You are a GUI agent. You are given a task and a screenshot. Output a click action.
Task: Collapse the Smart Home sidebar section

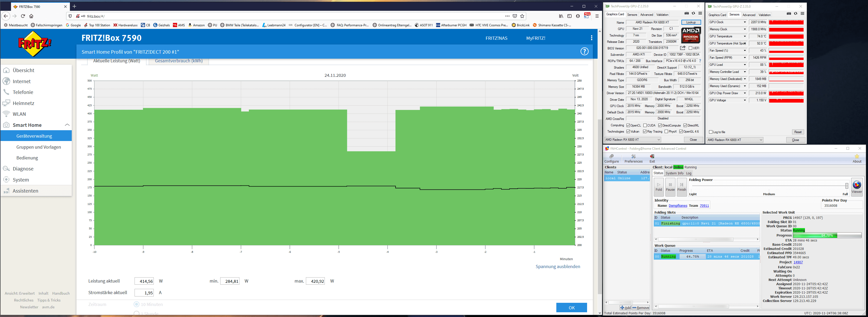click(x=67, y=125)
